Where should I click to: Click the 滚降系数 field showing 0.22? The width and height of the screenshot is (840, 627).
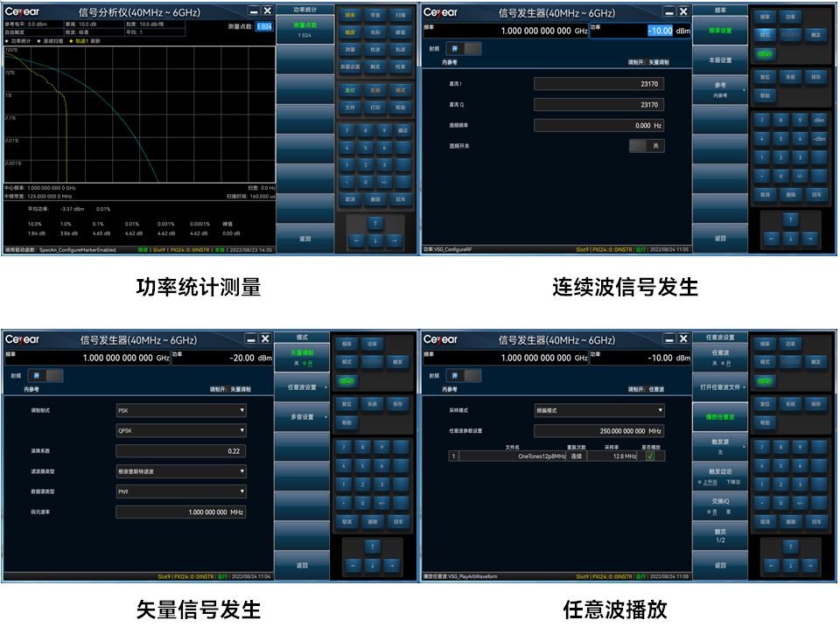(181, 451)
